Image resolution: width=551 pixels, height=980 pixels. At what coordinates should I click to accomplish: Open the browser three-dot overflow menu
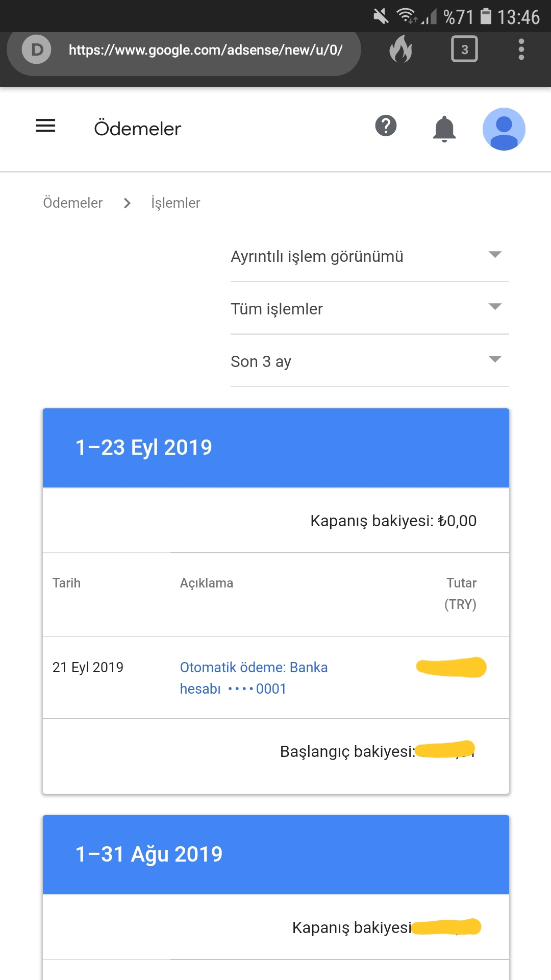[521, 50]
